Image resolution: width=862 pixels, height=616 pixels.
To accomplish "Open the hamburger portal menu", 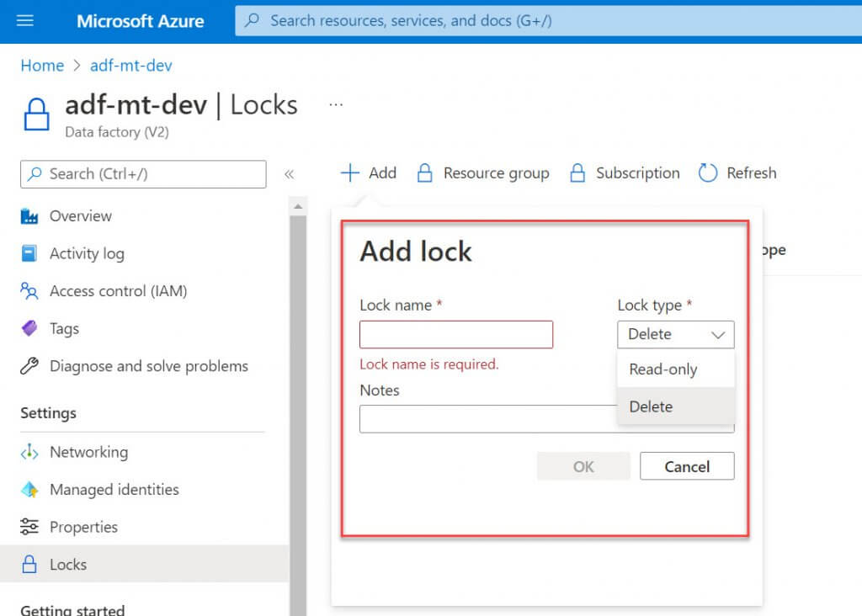I will point(25,21).
